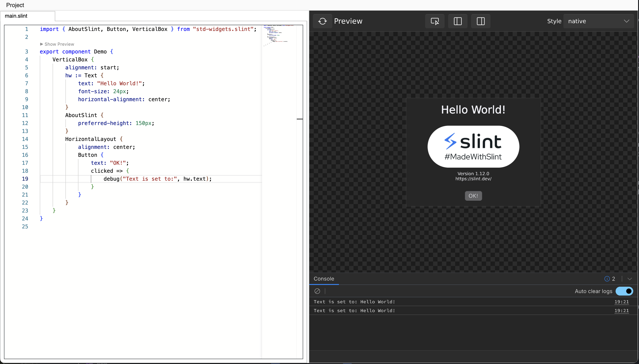This screenshot has width=639, height=364.
Task: Click the first 'Text is set to' log entry
Action: [354, 301]
